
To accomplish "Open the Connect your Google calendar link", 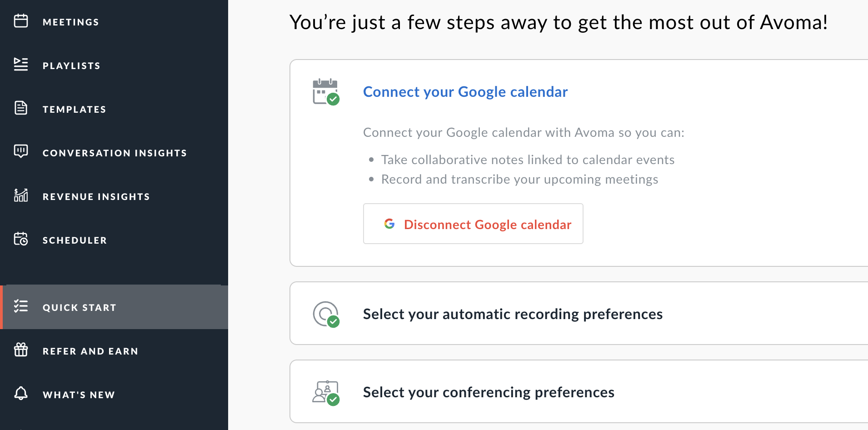I will pos(465,91).
